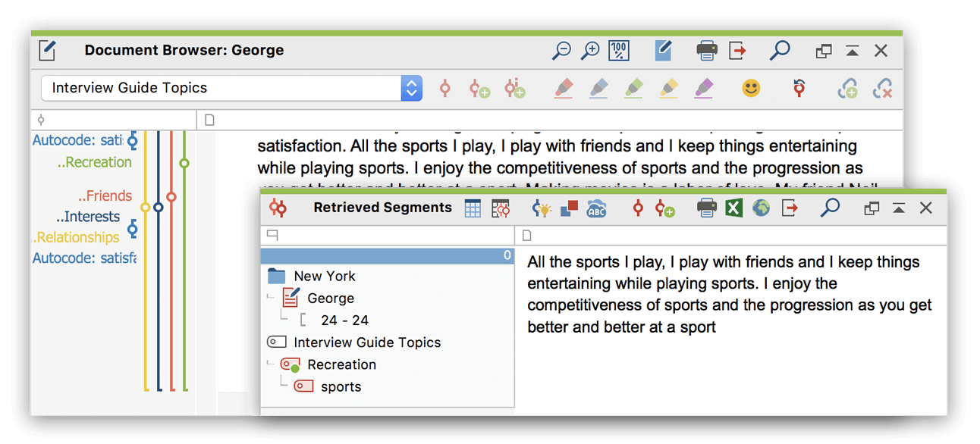Select the New York document group
The image size is (980, 444).
click(x=325, y=277)
